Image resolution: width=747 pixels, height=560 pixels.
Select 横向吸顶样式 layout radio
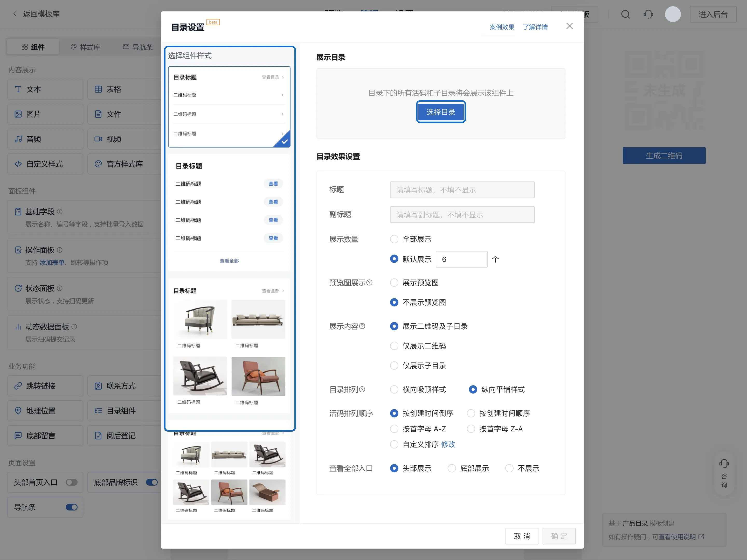[394, 389]
